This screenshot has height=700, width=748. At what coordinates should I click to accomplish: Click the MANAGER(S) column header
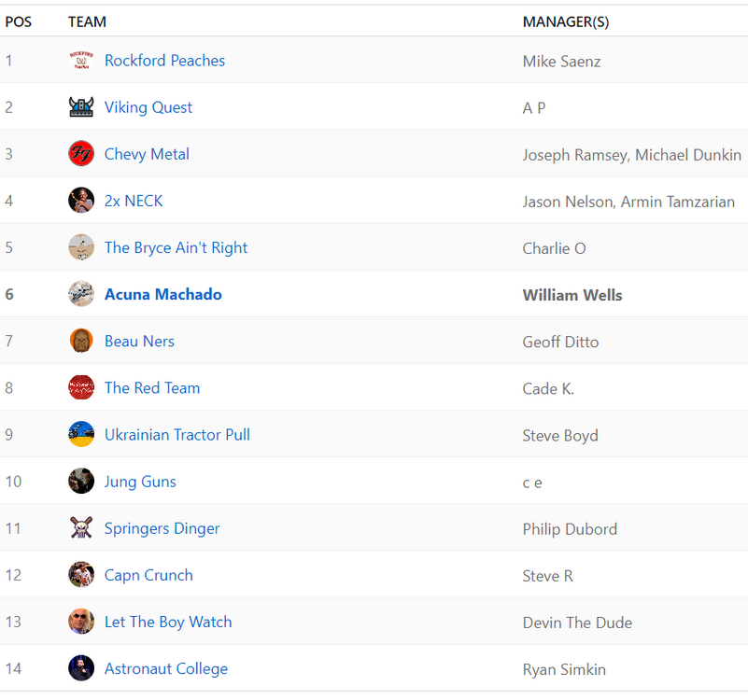[566, 21]
